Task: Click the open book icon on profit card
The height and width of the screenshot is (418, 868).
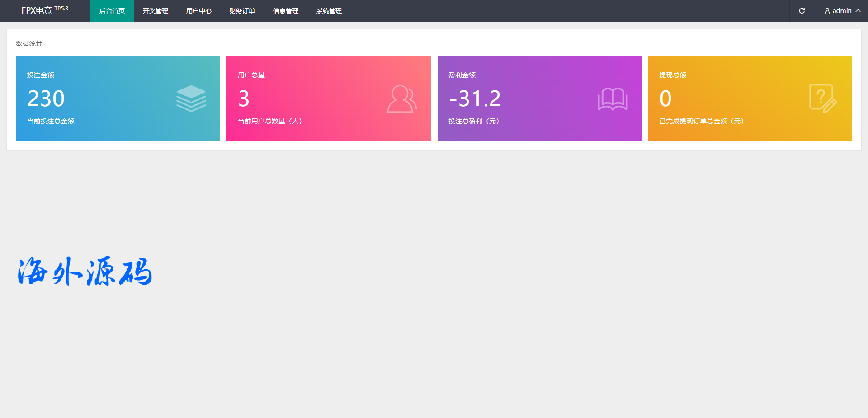Action: click(613, 99)
